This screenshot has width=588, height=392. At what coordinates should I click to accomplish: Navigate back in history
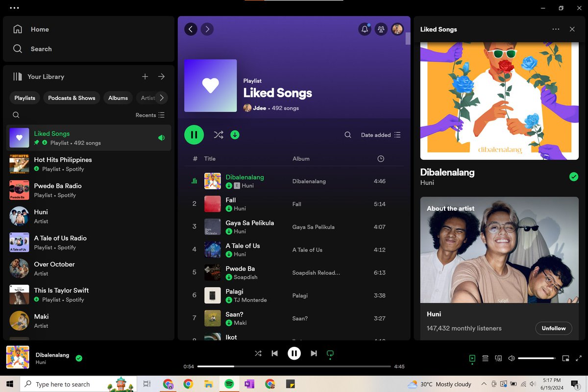(x=191, y=29)
